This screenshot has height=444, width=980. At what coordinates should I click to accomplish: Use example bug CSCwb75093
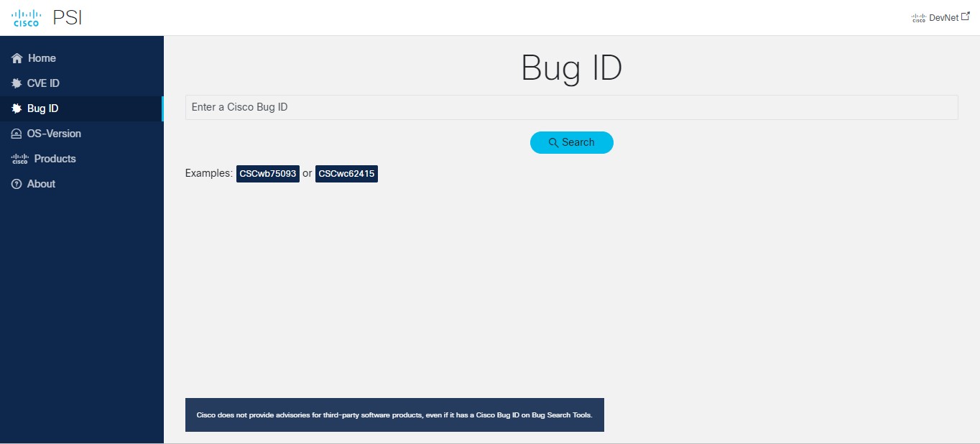[268, 174]
